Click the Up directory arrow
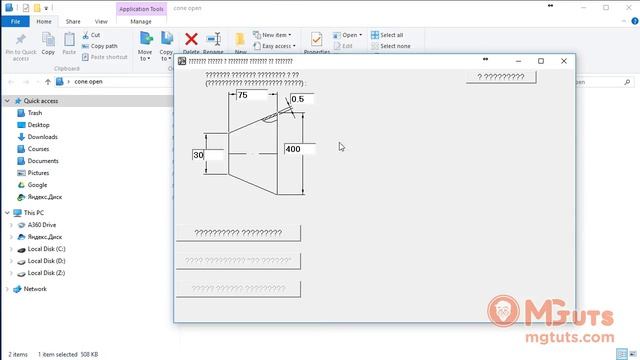The width and height of the screenshot is (640, 360). tap(48, 82)
